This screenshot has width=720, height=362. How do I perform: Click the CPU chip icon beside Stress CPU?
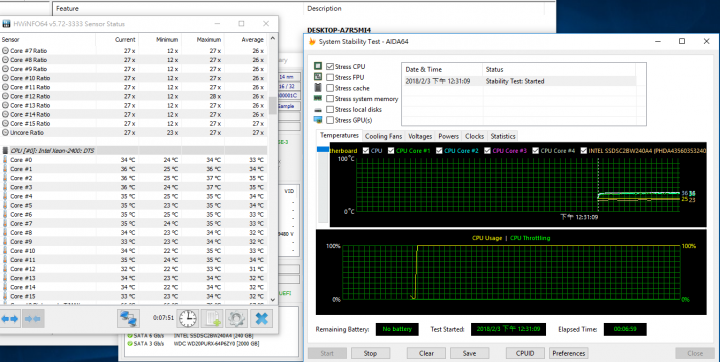318,66
